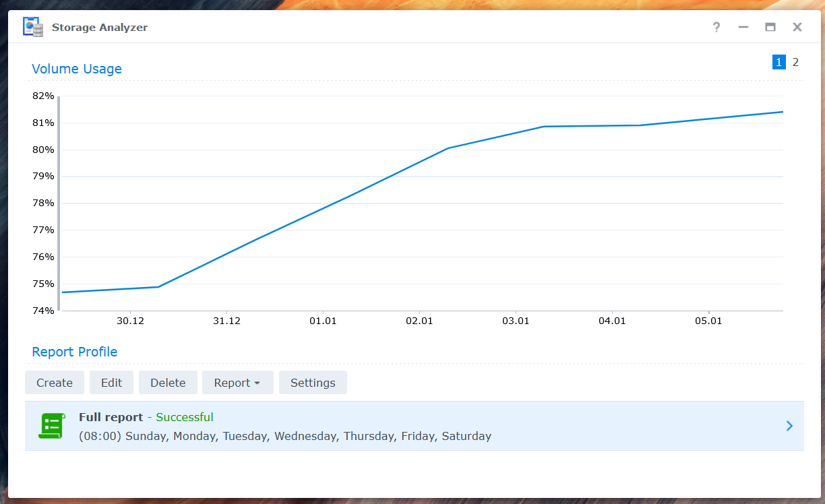
Task: Click the 74% axis label
Action: pyautogui.click(x=43, y=311)
